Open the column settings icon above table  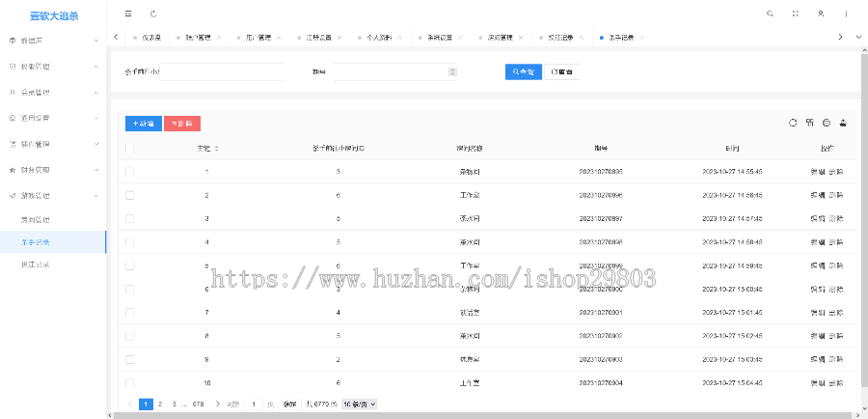coord(809,123)
